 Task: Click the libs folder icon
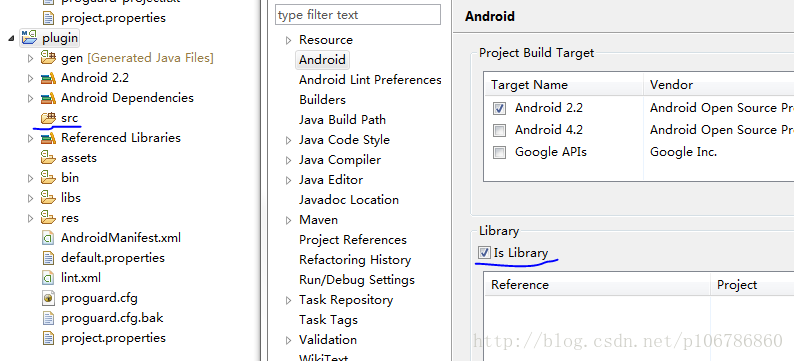48,198
